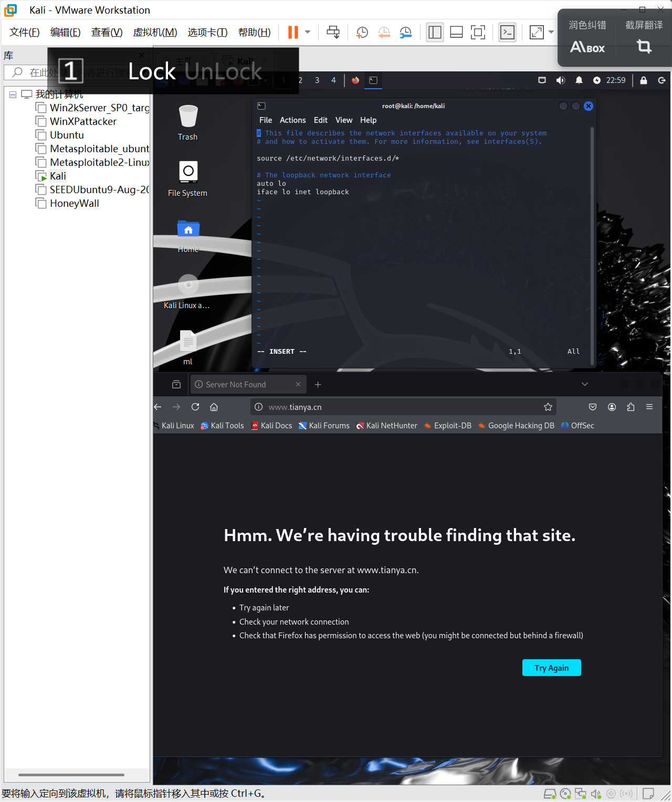Open the Firefox application hamburger menu
672x802 pixels.
[x=649, y=407]
